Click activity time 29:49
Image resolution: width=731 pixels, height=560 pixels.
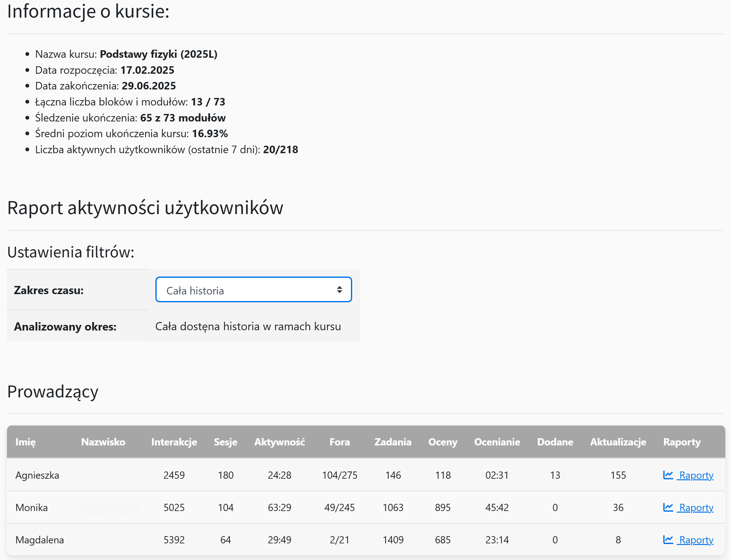(279, 540)
